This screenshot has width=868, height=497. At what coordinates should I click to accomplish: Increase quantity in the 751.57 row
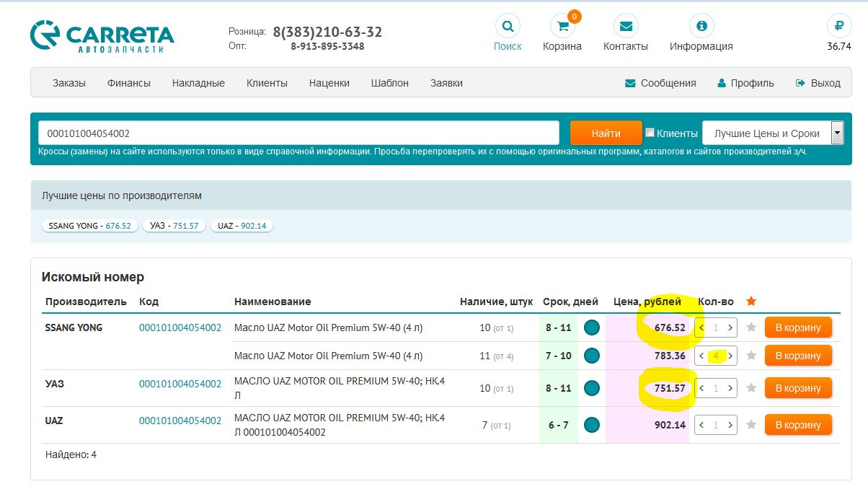pyautogui.click(x=730, y=388)
